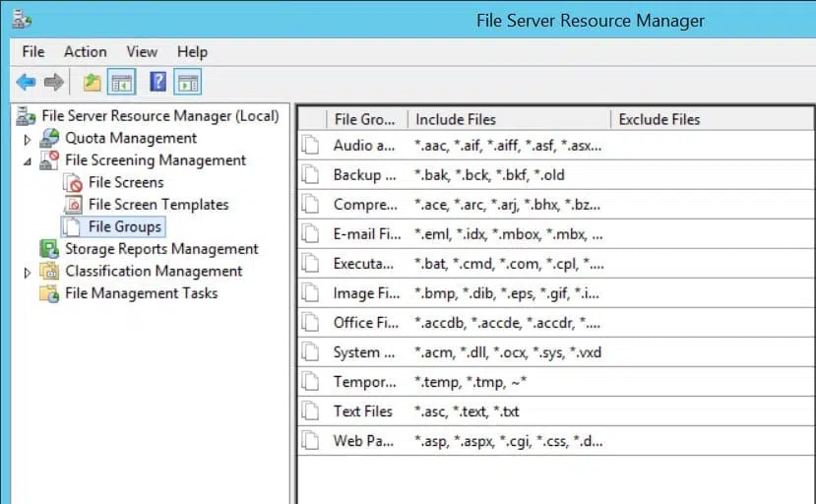
Task: Select the 'System ...' file group name
Action: (x=364, y=352)
